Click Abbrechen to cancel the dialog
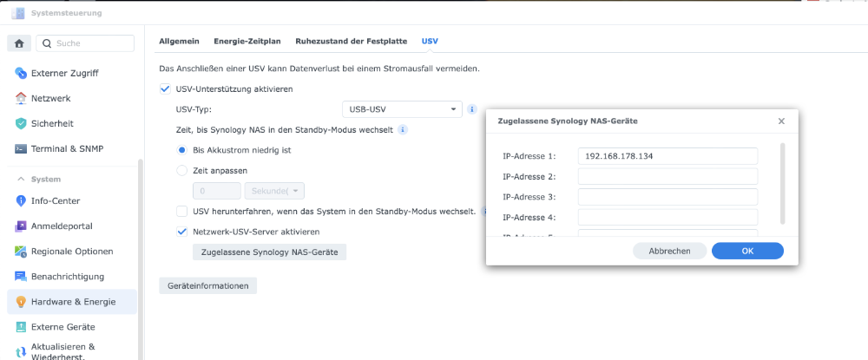Viewport: 868px width, 360px height. 669,251
